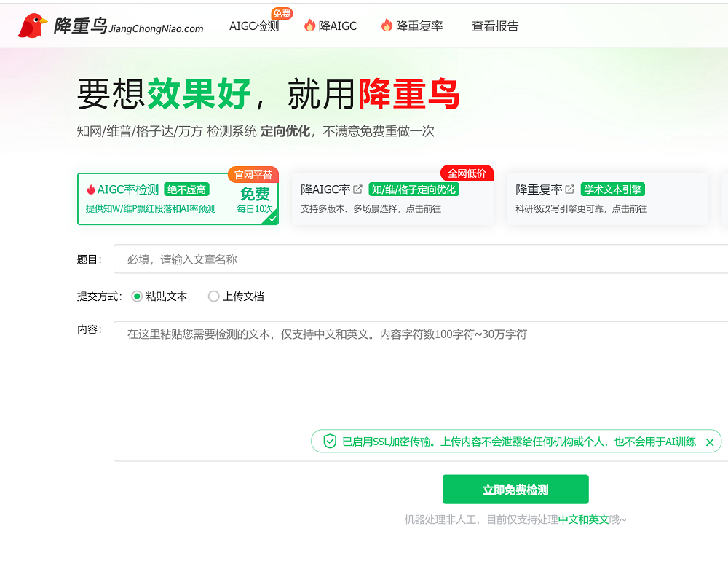Focus the 题目 title input field
728x561 pixels.
pos(421,259)
